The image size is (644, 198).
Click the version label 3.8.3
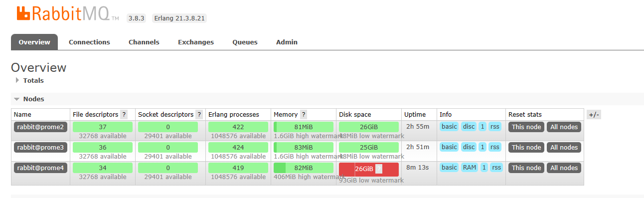136,18
